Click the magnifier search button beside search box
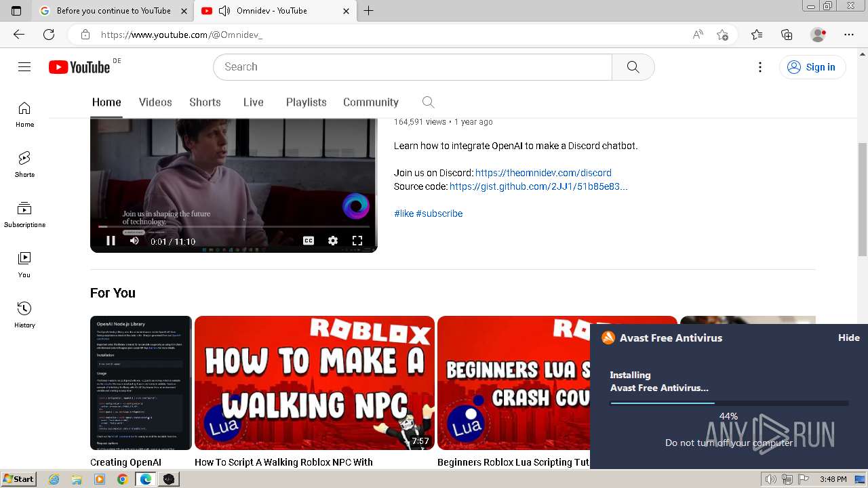 click(633, 67)
